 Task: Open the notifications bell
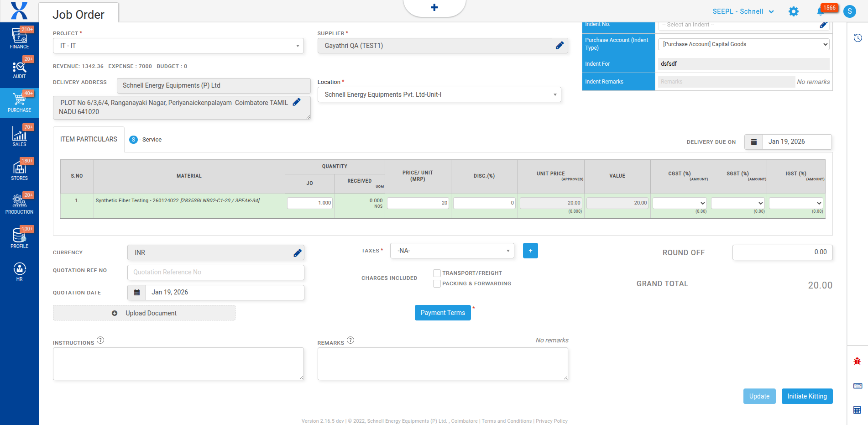(x=821, y=11)
